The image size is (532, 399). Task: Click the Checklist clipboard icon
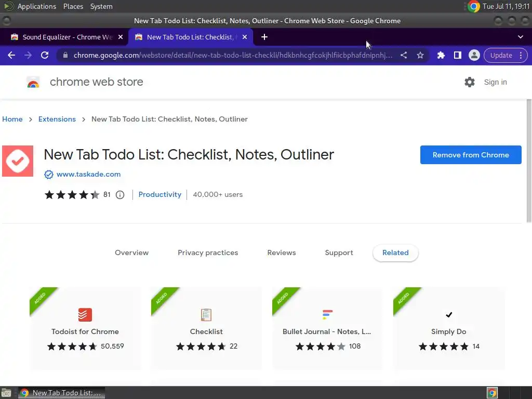coord(206,314)
